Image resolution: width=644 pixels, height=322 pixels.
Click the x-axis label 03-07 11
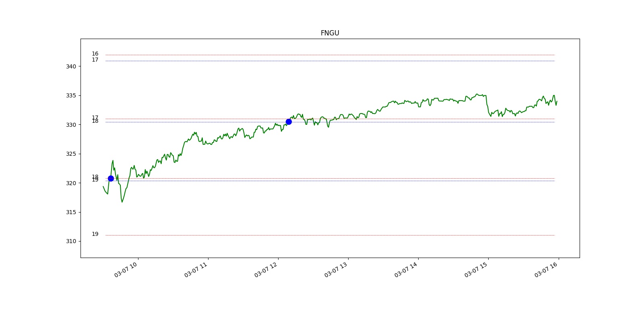coord(196,270)
